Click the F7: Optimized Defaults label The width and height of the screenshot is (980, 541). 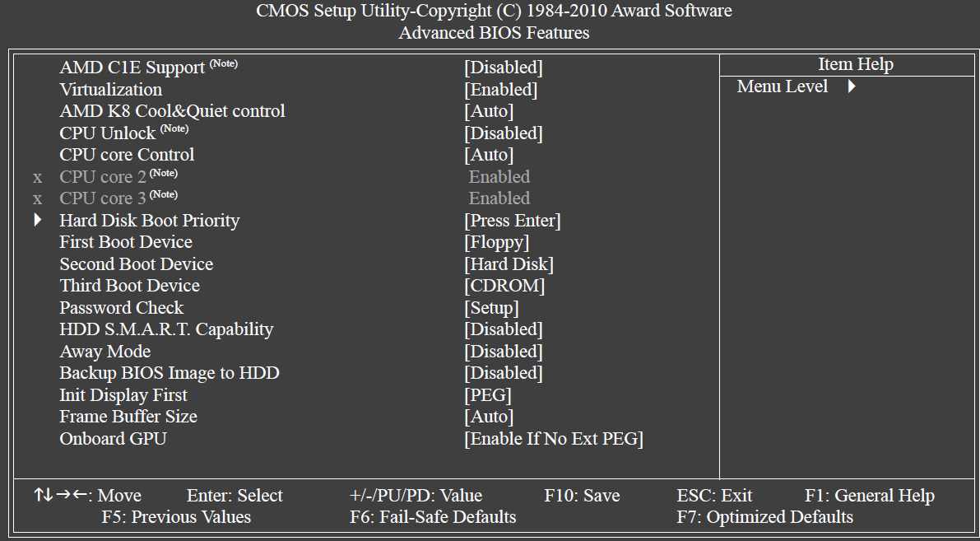(765, 517)
